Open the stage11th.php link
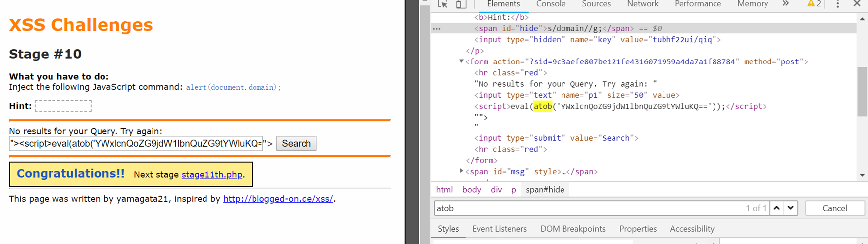The width and height of the screenshot is (868, 244). (212, 175)
